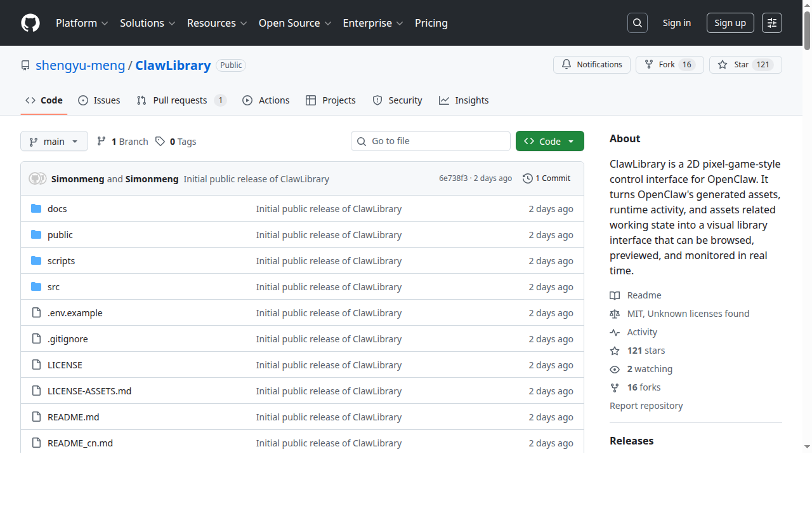Expand the Enterprise menu
The height and width of the screenshot is (508, 812).
(x=373, y=23)
